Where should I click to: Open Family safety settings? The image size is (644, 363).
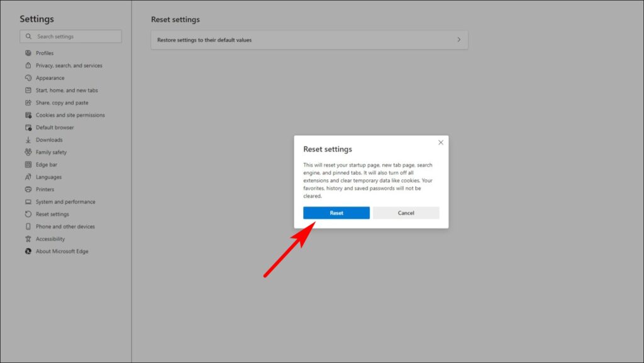[51, 152]
